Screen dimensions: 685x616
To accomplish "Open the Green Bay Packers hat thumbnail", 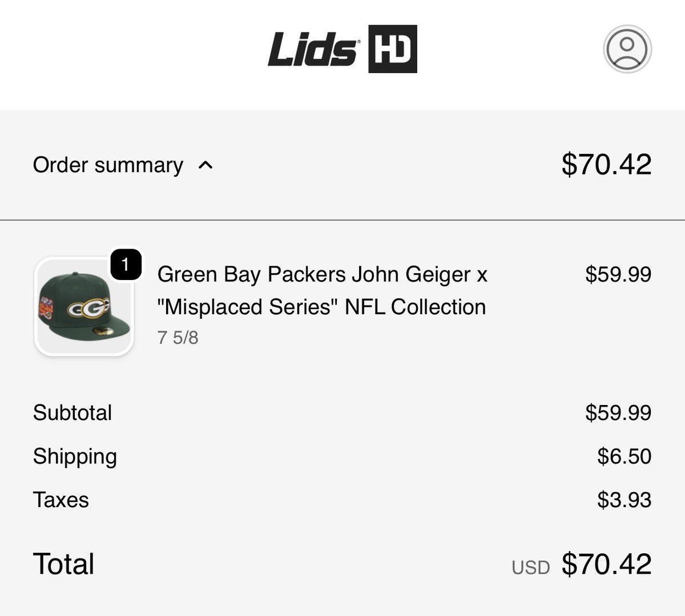I will pos(84,308).
